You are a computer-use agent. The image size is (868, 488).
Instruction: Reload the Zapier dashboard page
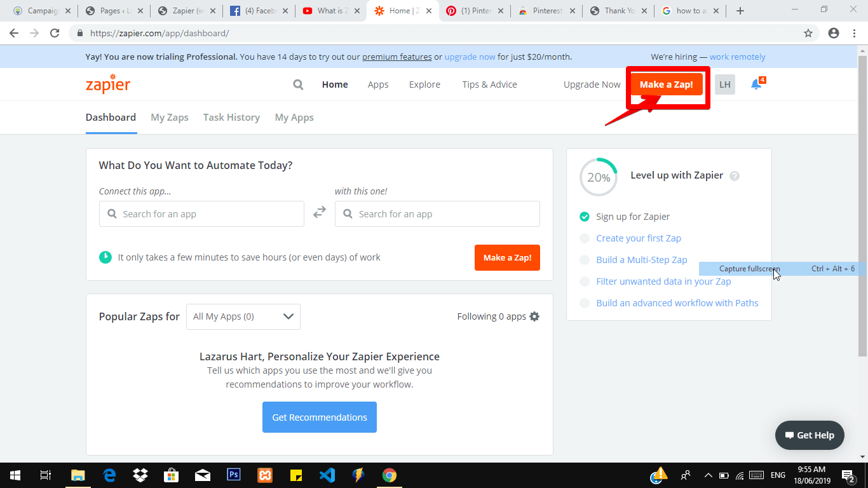click(55, 33)
